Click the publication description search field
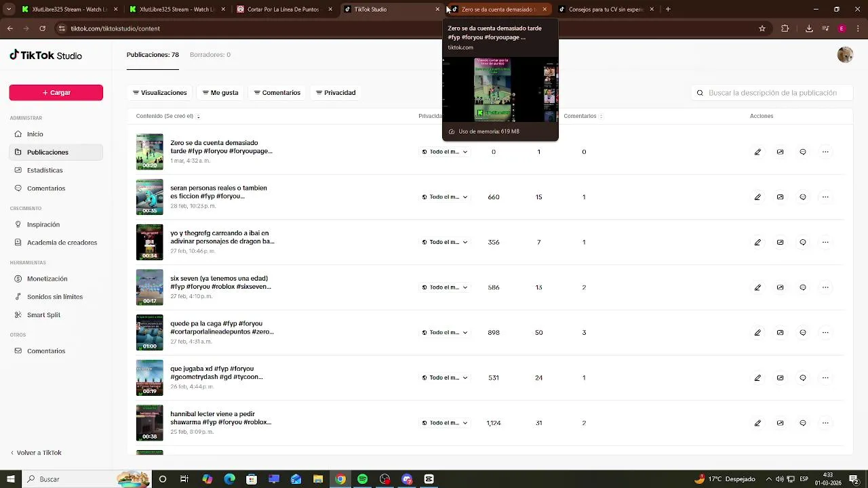Viewport: 868px width, 488px height. (772, 93)
